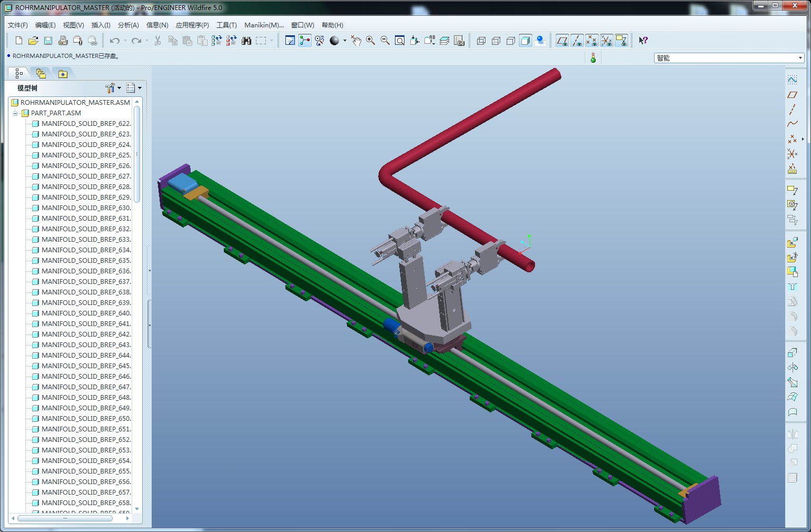Open a file with the folder icon
This screenshot has width=811, height=532.
coord(33,41)
